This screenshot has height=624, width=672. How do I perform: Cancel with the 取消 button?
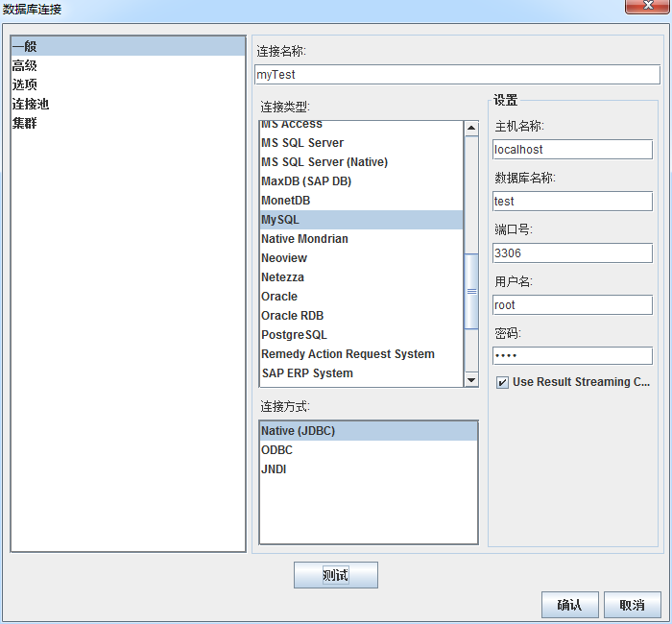(x=632, y=605)
